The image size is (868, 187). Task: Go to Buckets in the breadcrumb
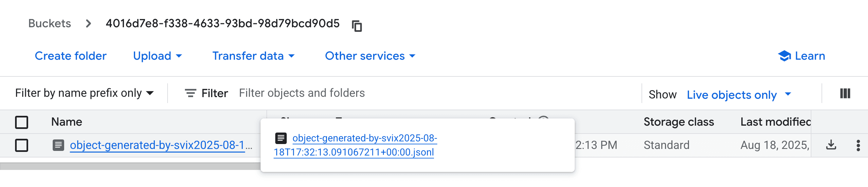click(x=49, y=23)
